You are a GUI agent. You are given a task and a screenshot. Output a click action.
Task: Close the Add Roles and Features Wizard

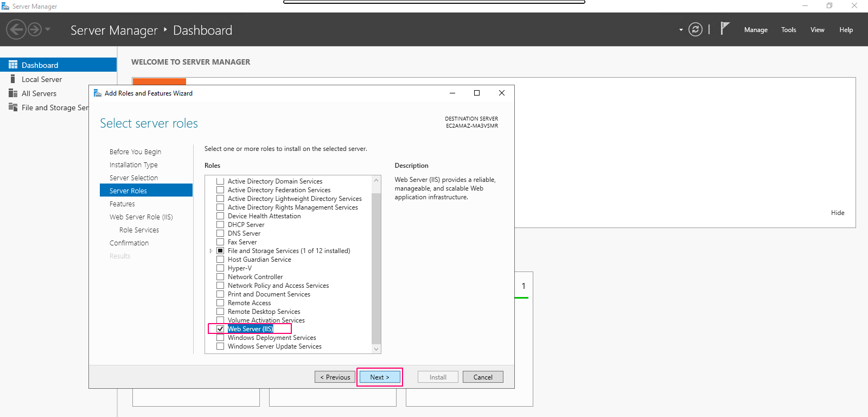click(x=502, y=93)
